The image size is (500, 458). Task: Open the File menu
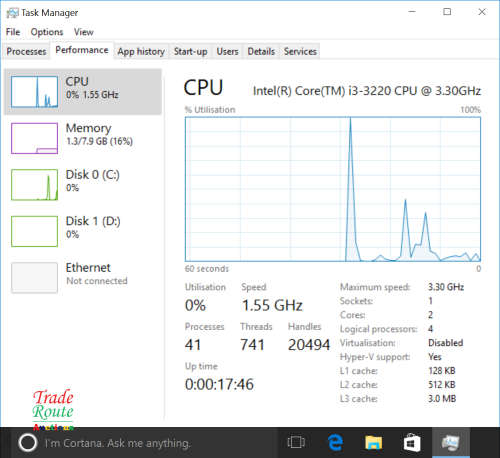[13, 32]
